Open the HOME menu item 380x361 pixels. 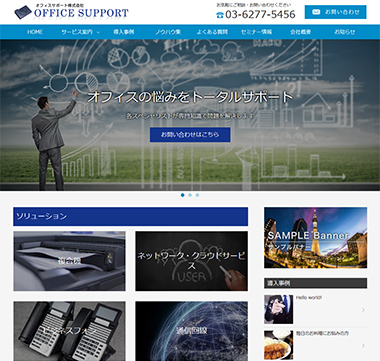[x=35, y=32]
